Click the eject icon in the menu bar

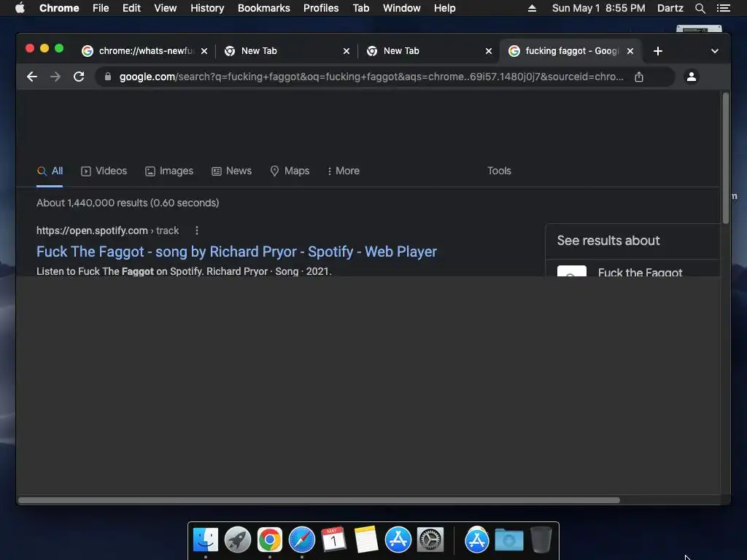tap(532, 8)
